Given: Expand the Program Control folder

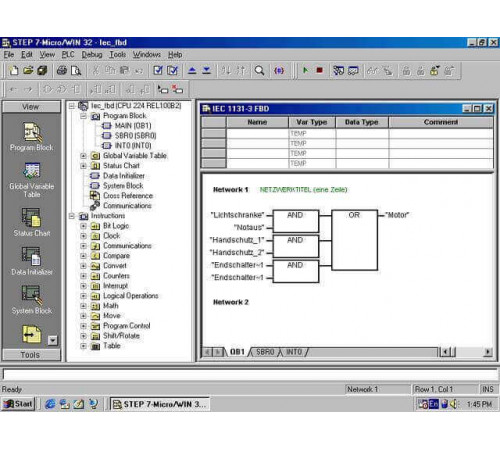Looking at the screenshot, I should pos(84,326).
